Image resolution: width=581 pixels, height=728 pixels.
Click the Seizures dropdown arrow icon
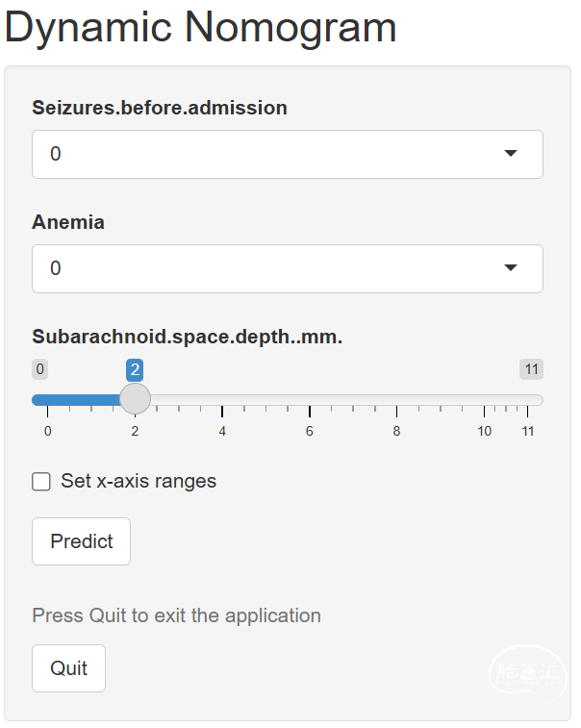(511, 153)
